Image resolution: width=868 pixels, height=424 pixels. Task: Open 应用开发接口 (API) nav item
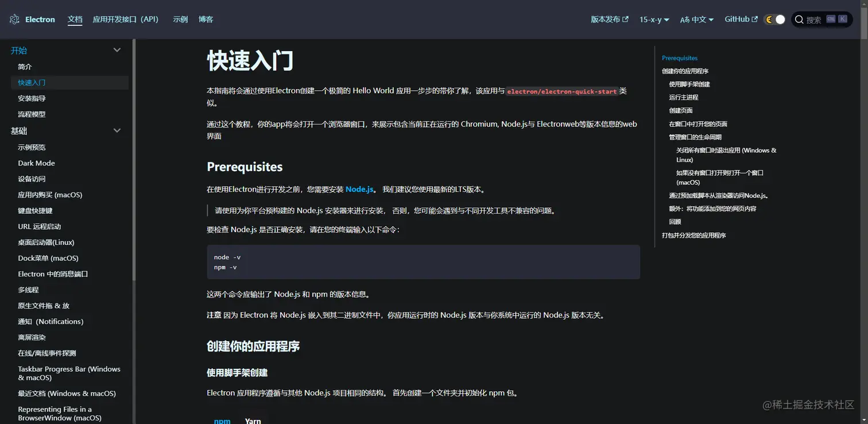click(x=126, y=19)
